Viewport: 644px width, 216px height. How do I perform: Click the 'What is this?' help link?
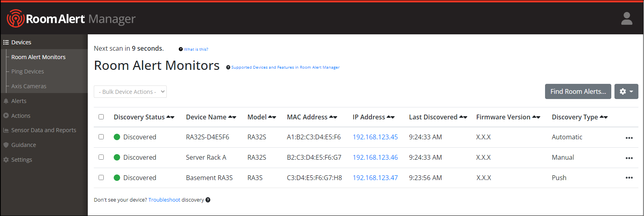pos(196,50)
